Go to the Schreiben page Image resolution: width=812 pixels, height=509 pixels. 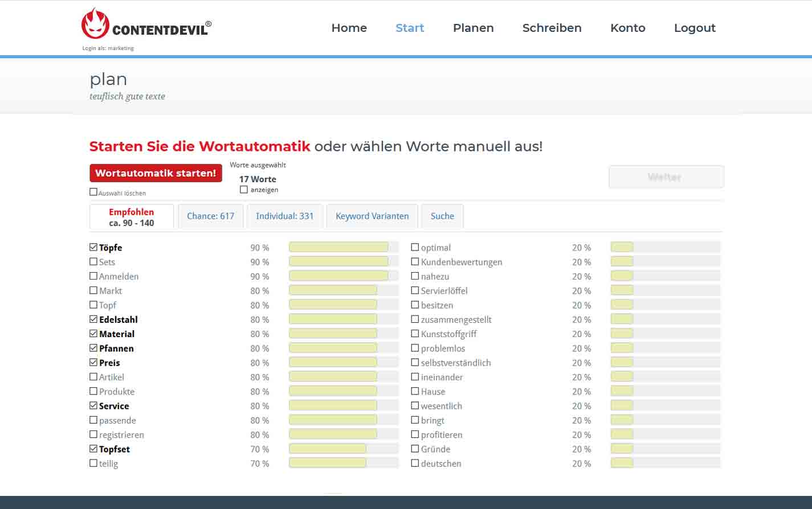coord(552,28)
